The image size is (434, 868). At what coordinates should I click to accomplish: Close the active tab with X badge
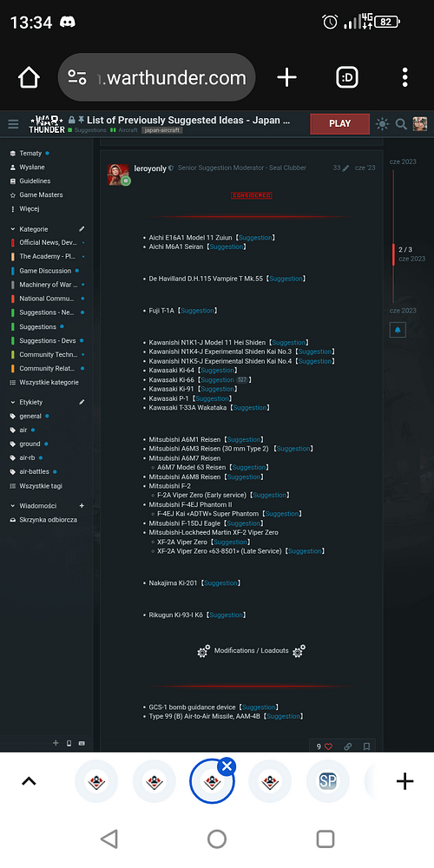click(227, 766)
